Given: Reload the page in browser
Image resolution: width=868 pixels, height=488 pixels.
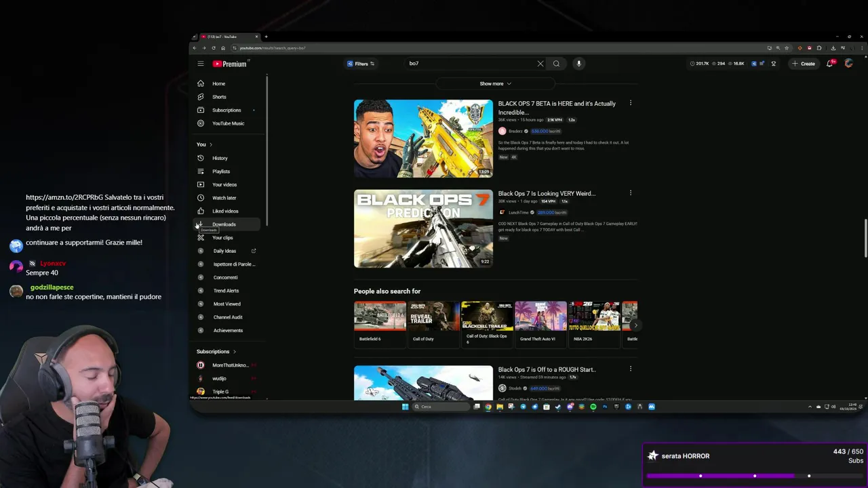Looking at the screenshot, I should click(214, 48).
